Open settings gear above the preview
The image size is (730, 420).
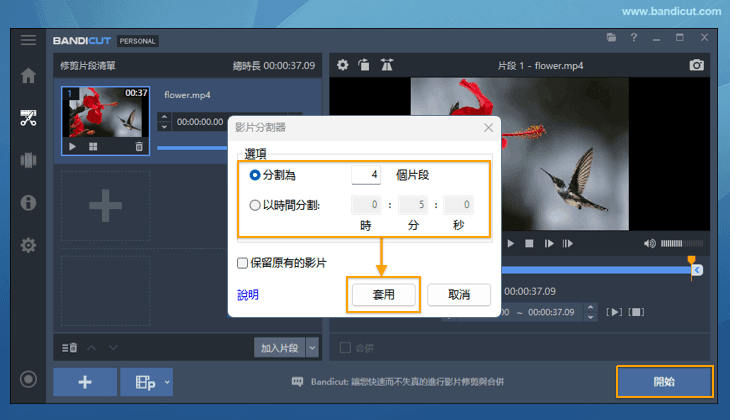click(x=343, y=65)
